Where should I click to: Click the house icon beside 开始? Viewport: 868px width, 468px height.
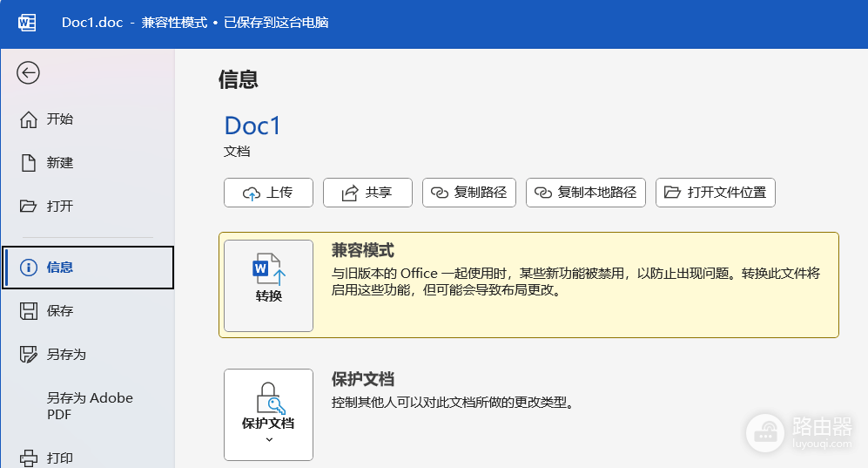[29, 119]
